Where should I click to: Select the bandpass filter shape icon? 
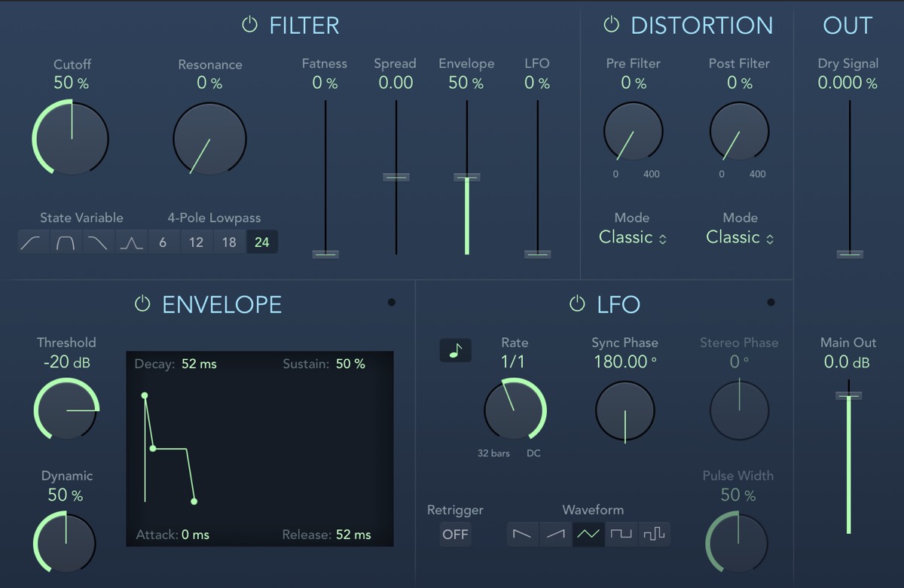66,242
